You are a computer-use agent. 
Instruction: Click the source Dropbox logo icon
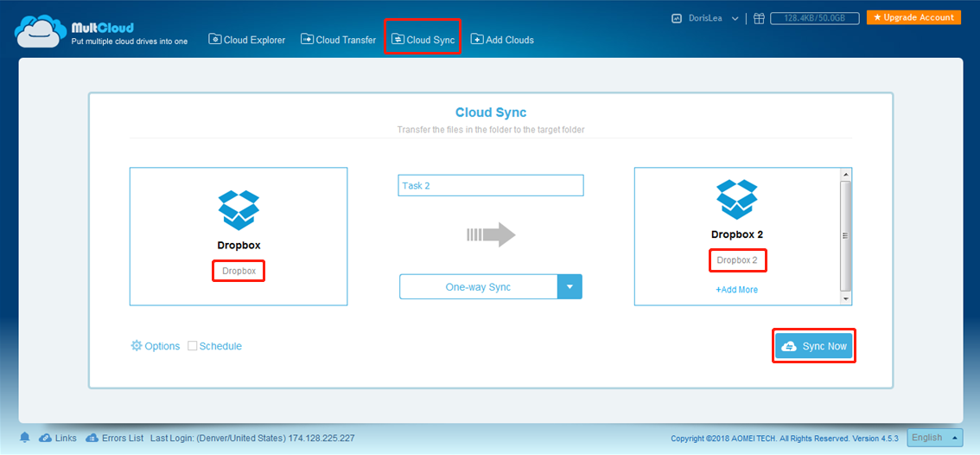[x=239, y=210]
